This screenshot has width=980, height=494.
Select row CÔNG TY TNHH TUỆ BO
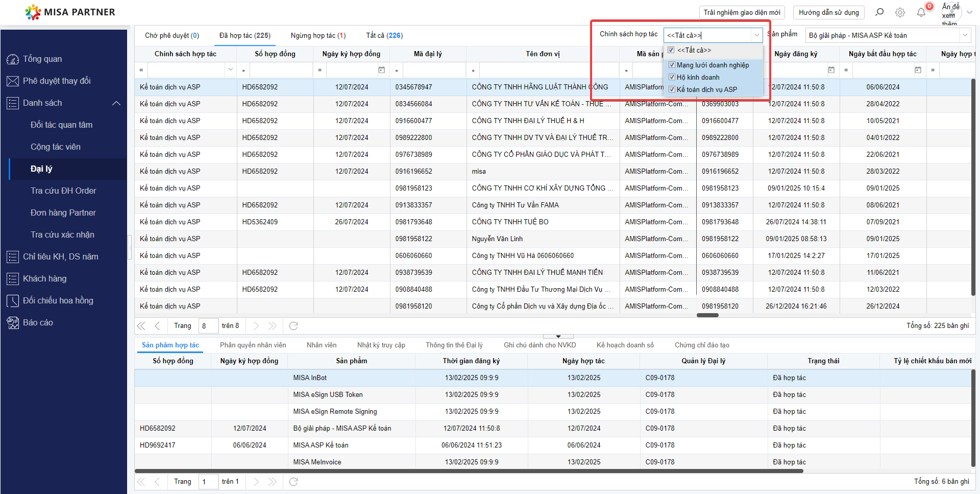pos(553,222)
